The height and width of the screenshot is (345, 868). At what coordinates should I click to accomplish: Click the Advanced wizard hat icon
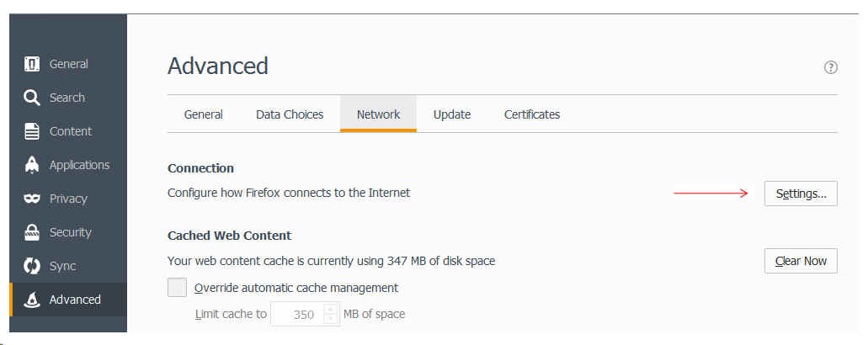[32, 300]
